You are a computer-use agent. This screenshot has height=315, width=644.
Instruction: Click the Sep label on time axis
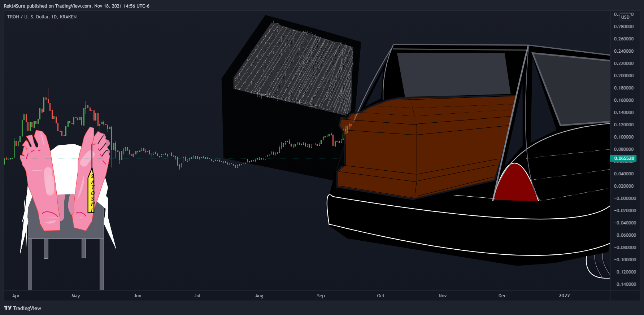(x=321, y=296)
